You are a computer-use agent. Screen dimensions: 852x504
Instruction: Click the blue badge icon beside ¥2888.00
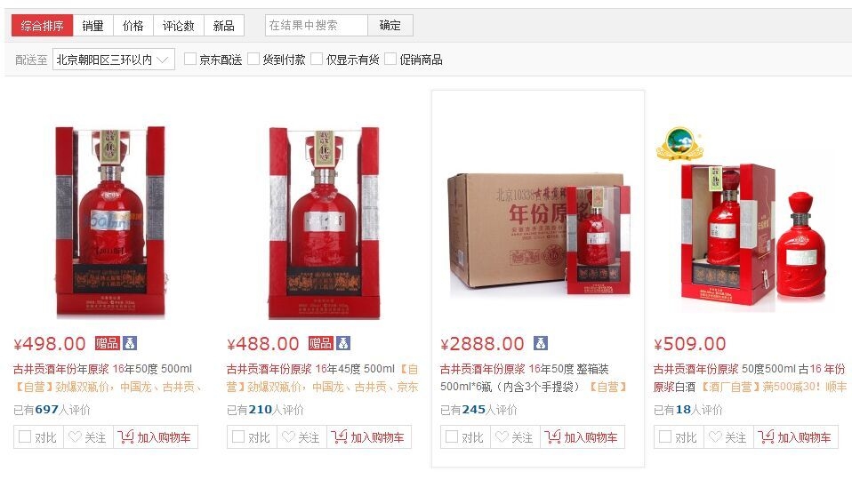point(540,343)
